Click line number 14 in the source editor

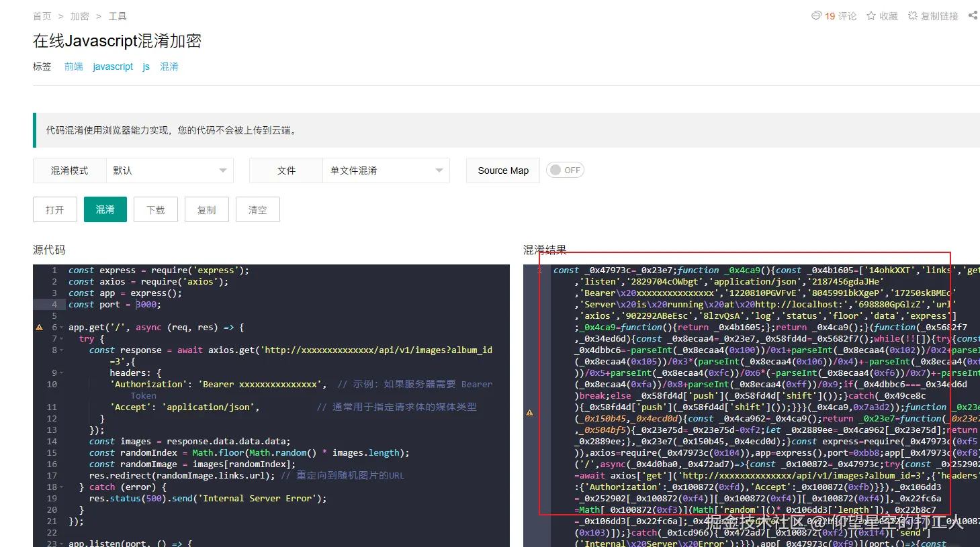click(52, 442)
